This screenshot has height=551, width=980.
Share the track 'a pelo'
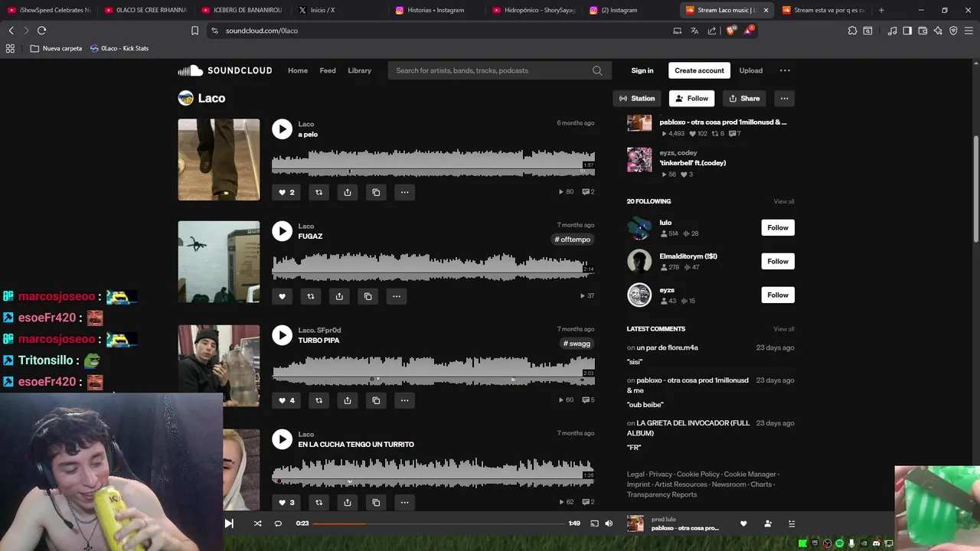[x=347, y=192]
